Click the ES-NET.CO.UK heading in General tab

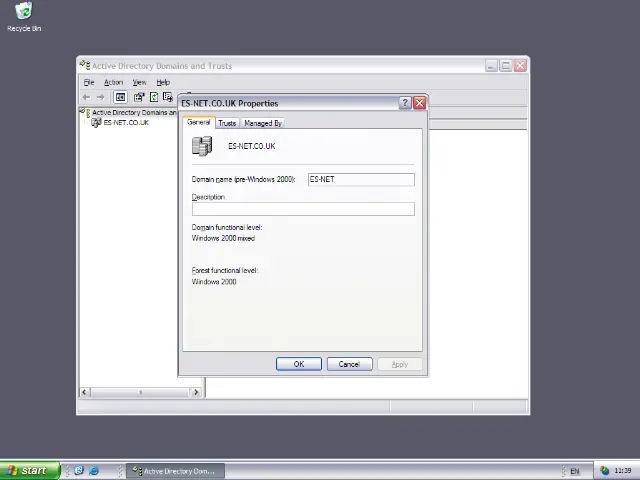coord(252,146)
